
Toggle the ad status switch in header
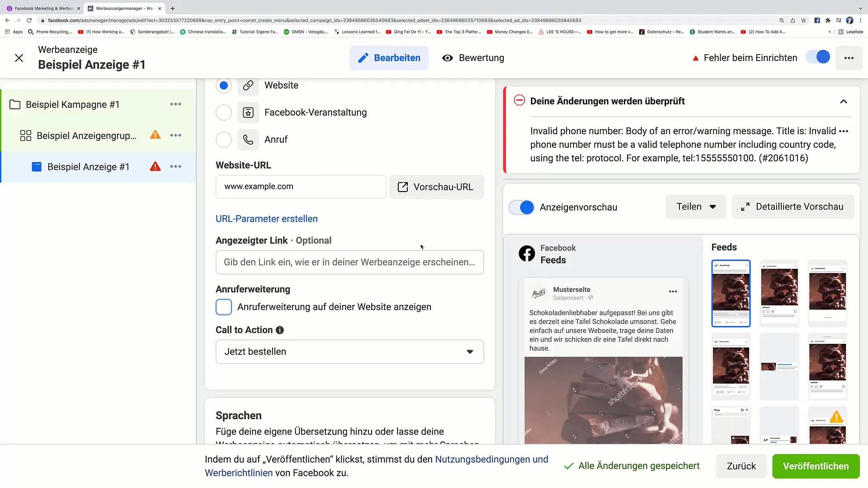[x=818, y=57]
